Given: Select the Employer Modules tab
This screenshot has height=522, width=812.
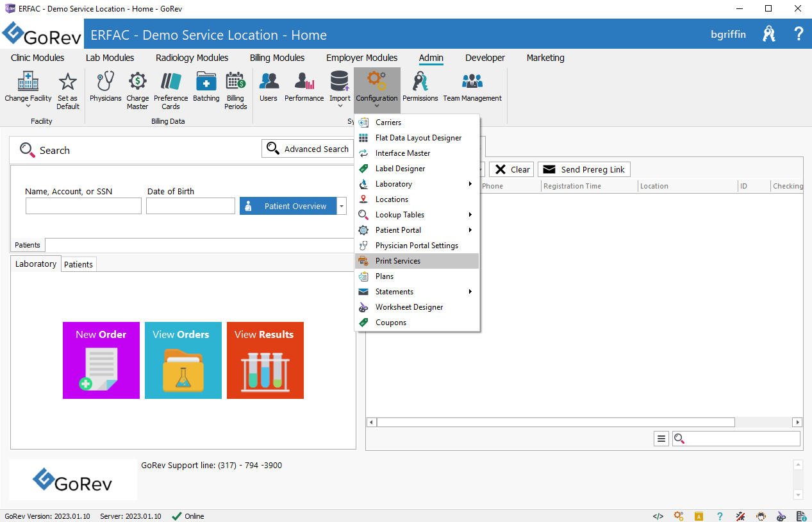Looking at the screenshot, I should tap(362, 58).
